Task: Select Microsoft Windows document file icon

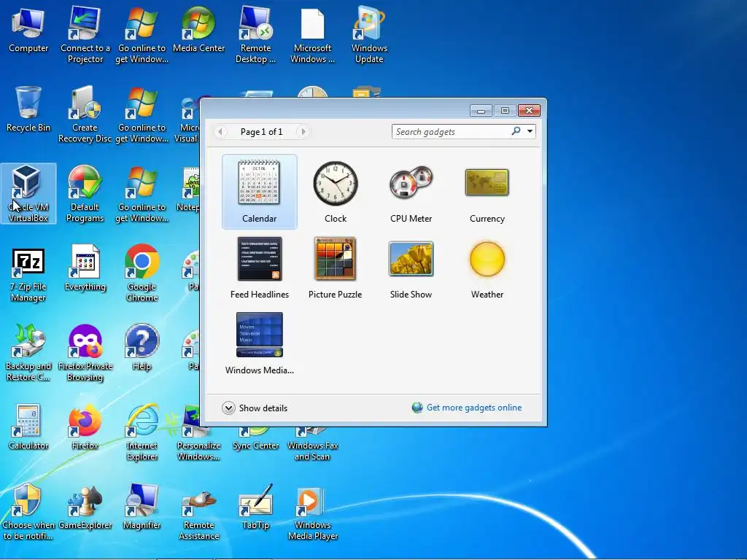Action: tap(312, 34)
